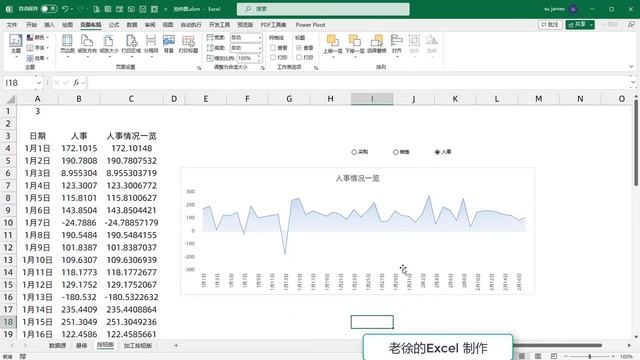The width and height of the screenshot is (640, 360).
Task: Open Scale to Fit dialog launcher
Action: coord(263,68)
